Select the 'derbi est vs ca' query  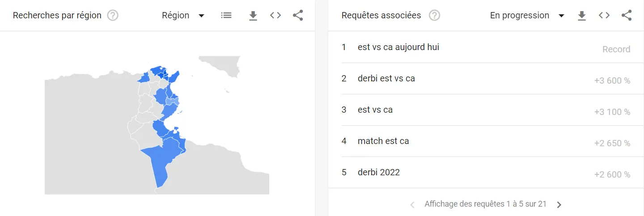pyautogui.click(x=386, y=78)
